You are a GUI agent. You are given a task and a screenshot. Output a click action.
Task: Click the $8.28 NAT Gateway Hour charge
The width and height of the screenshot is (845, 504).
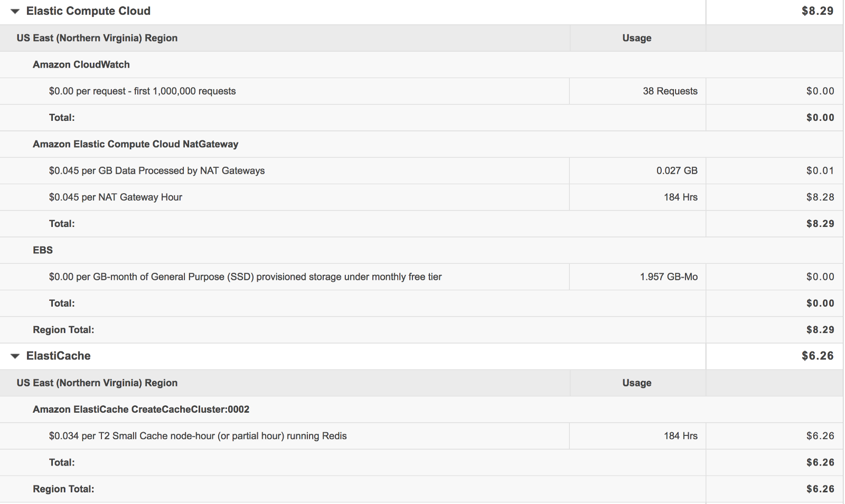tap(820, 197)
